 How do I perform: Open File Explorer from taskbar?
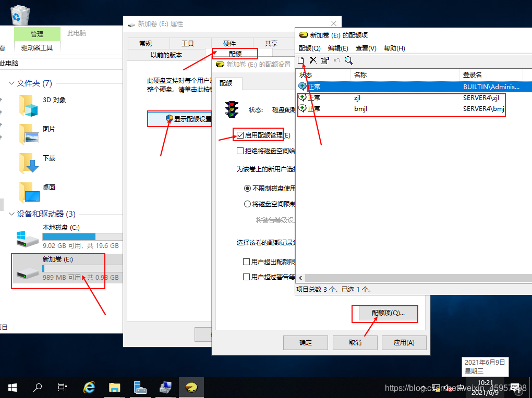tap(115, 388)
